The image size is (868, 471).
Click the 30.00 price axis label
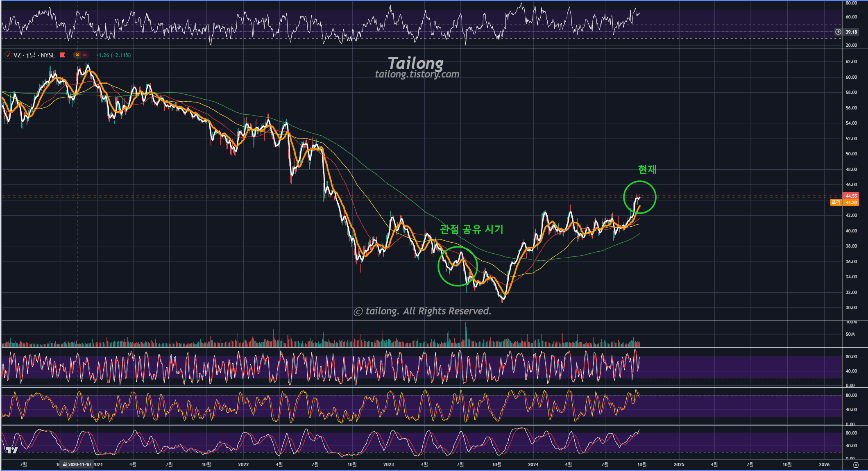pyautogui.click(x=851, y=307)
